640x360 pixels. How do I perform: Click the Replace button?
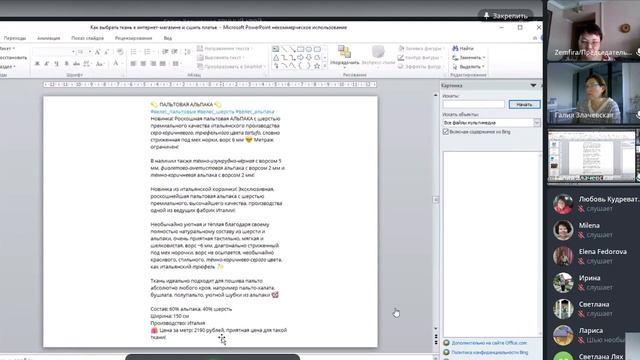(x=469, y=58)
